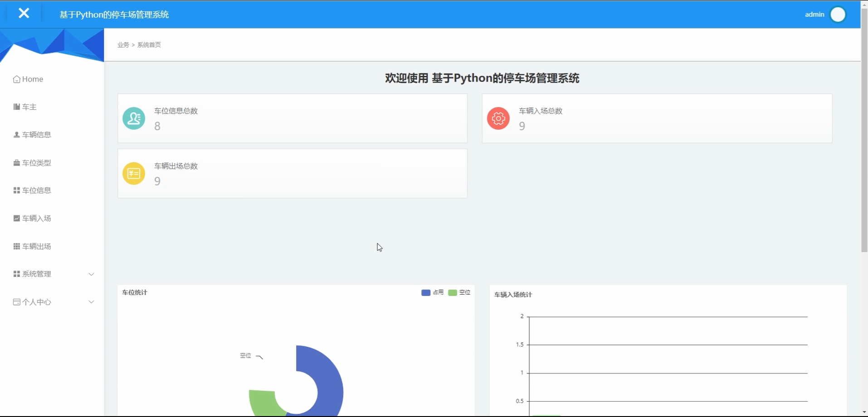Click scrollbar up arrow

[x=864, y=4]
